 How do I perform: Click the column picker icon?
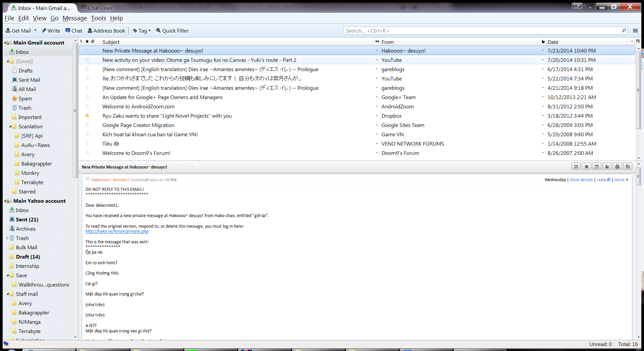tap(638, 41)
